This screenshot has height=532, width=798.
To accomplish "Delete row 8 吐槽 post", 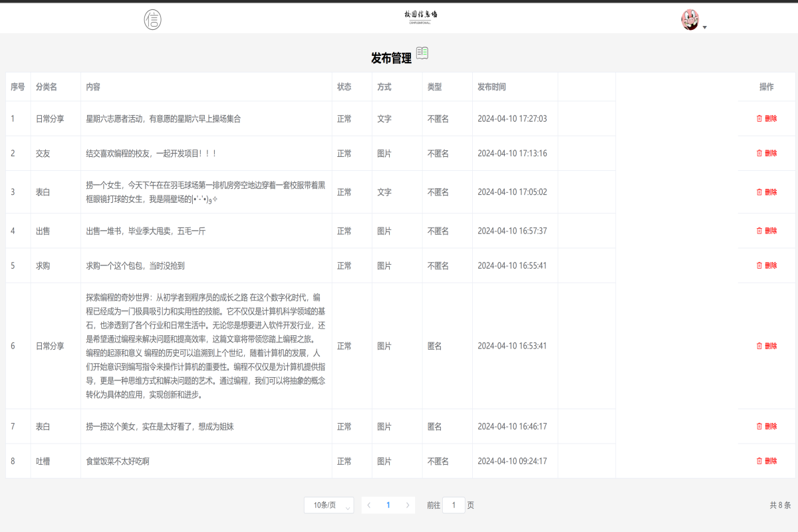I will [x=767, y=461].
